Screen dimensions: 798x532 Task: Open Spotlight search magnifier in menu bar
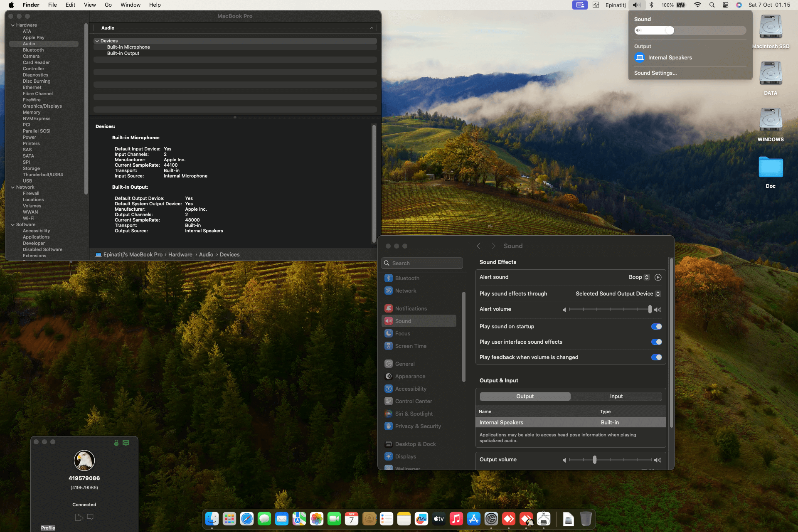[712, 5]
